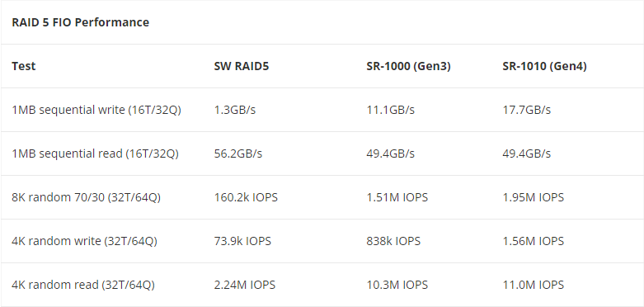This screenshot has height=307, width=644.
Task: Select the 4K random read row label
Action: pyautogui.click(x=83, y=285)
